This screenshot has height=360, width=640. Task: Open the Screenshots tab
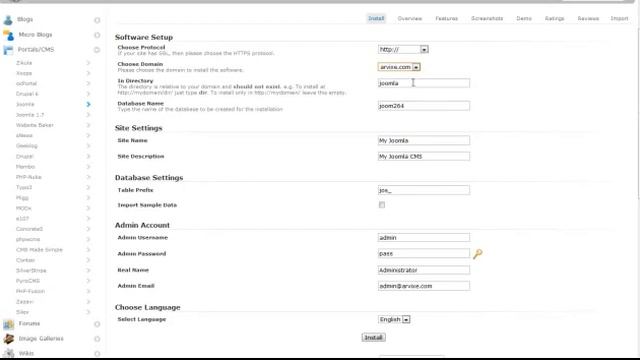tap(487, 18)
